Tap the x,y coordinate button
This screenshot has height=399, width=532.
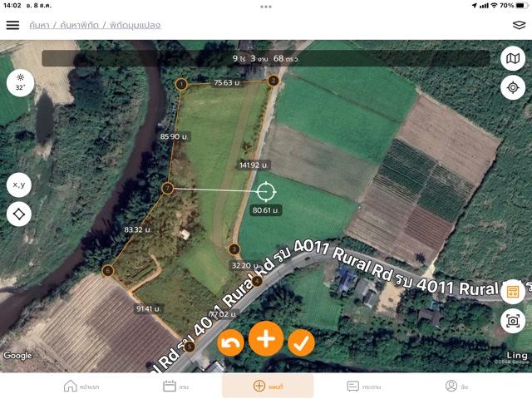pyautogui.click(x=19, y=185)
